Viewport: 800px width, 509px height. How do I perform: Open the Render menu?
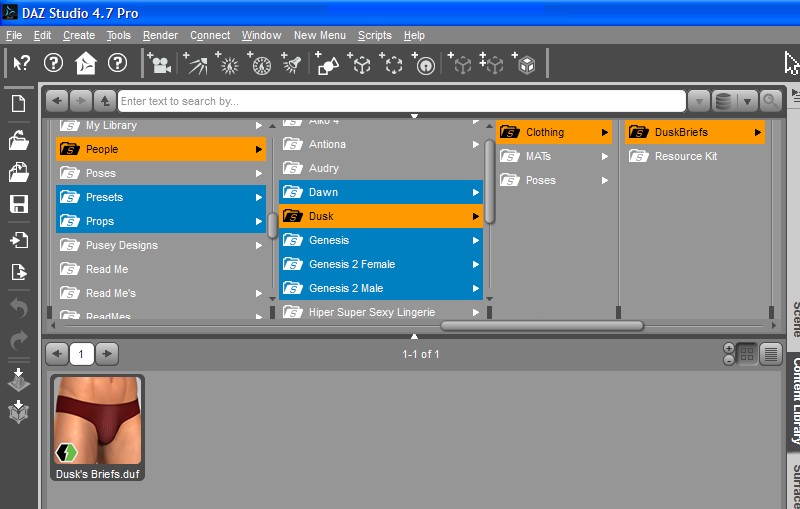point(160,35)
